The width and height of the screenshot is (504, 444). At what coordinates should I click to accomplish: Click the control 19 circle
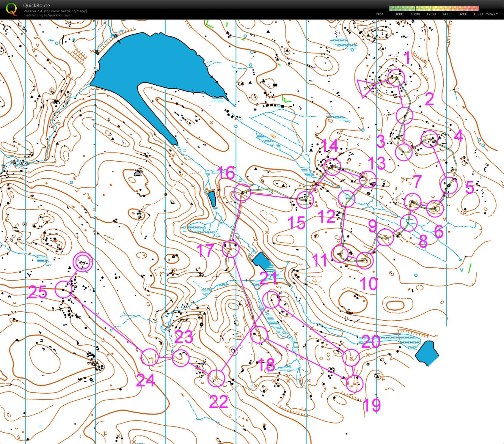(x=355, y=384)
